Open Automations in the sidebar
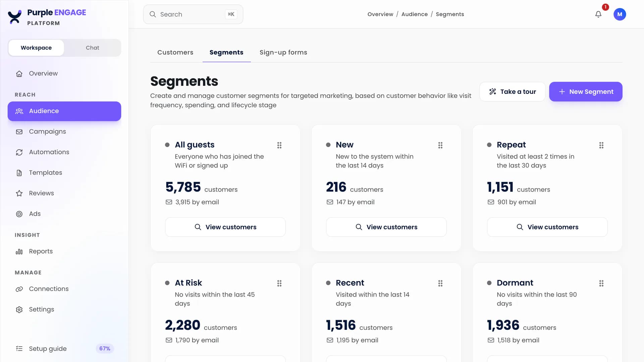644x362 pixels. pos(64,152)
